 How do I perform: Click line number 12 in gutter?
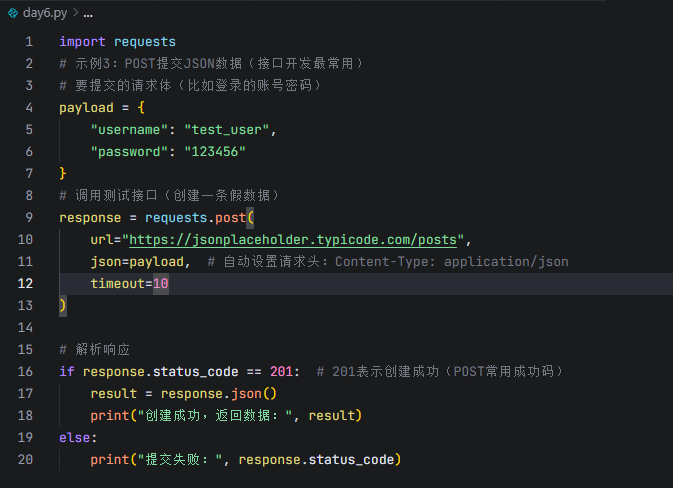[25, 284]
